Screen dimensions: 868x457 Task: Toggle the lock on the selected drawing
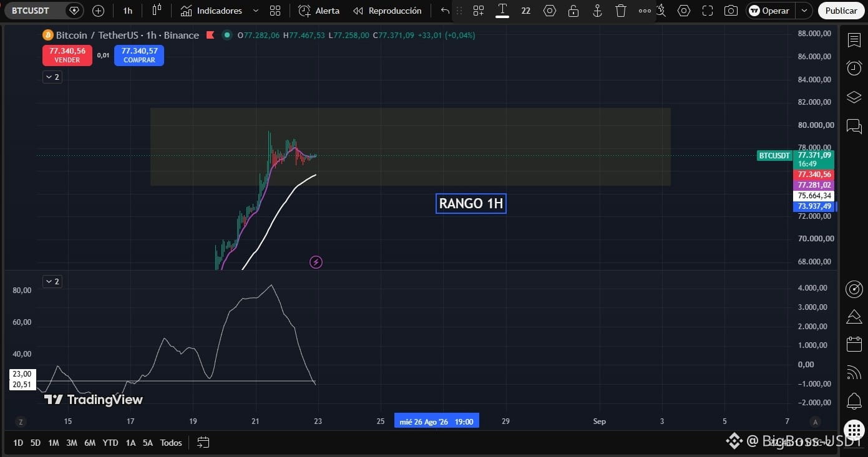coord(573,11)
